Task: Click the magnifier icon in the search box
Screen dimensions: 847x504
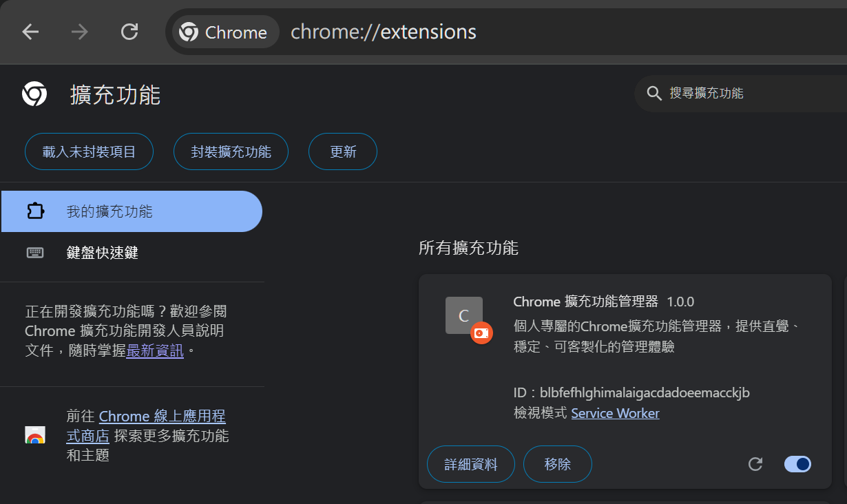Action: (x=653, y=94)
